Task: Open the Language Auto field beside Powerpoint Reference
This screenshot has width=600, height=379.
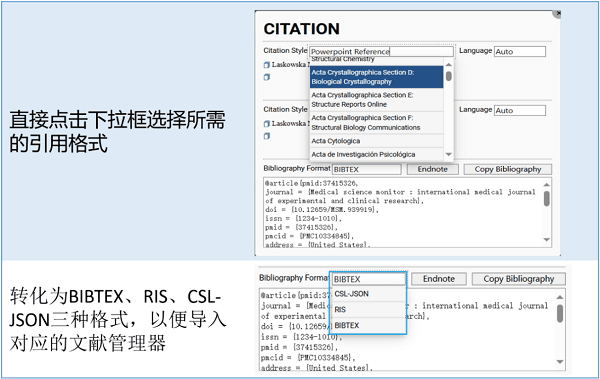Action: (x=520, y=51)
